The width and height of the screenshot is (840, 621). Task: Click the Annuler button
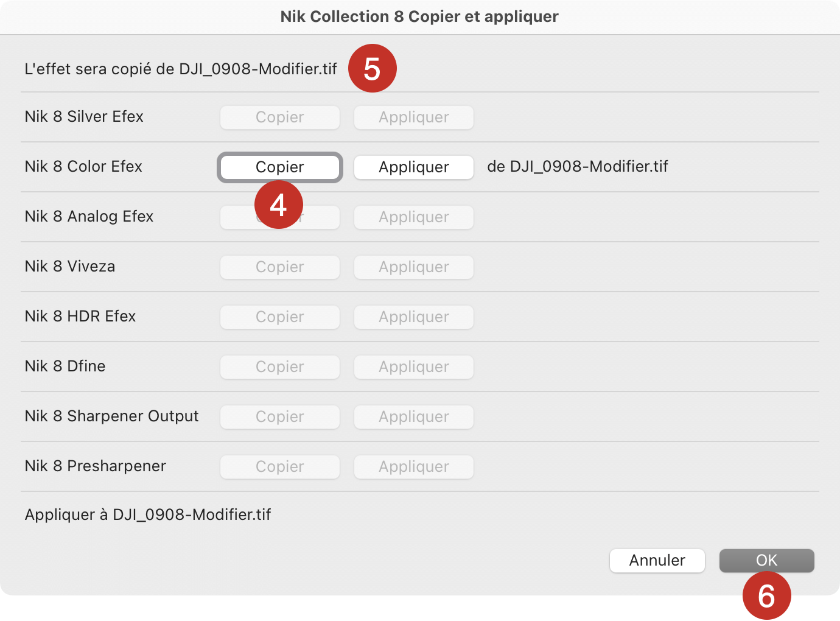pyautogui.click(x=657, y=561)
